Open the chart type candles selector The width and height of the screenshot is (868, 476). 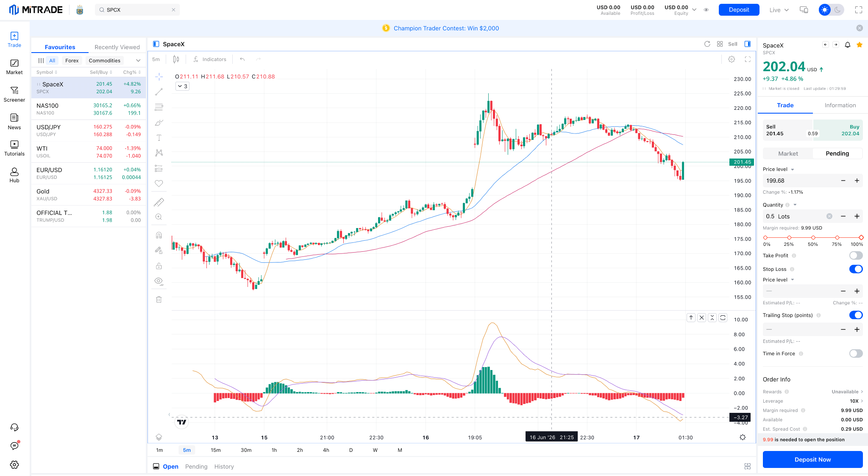pos(176,59)
